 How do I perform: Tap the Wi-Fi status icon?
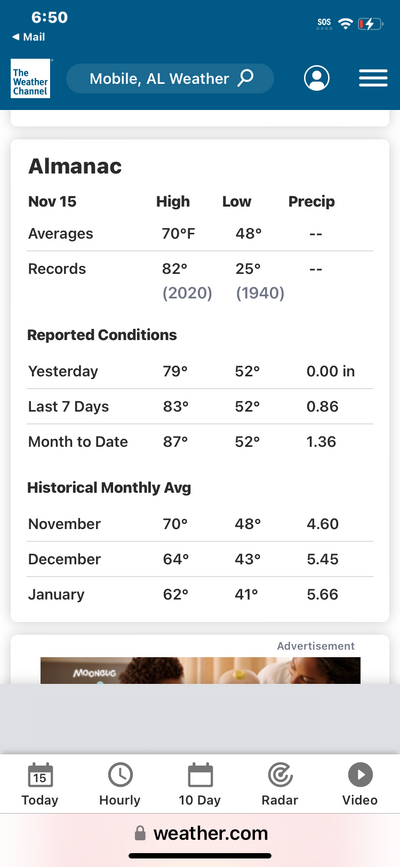tap(346, 24)
